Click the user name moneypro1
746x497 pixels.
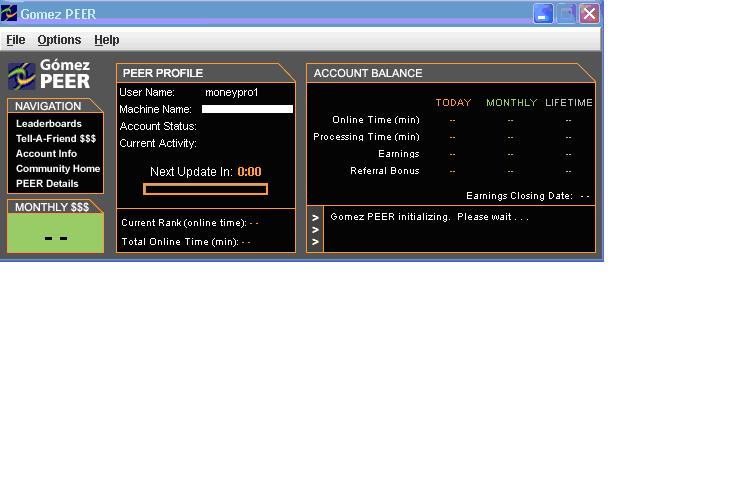point(231,92)
